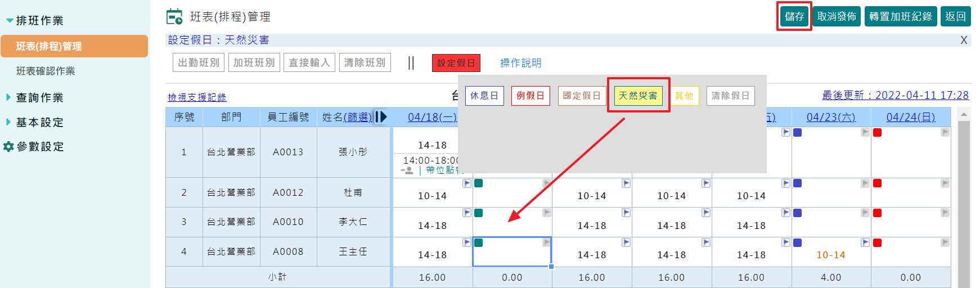Click the scrollbar up arrow at table's right
The width and height of the screenshot is (980, 288).
pos(964,114)
